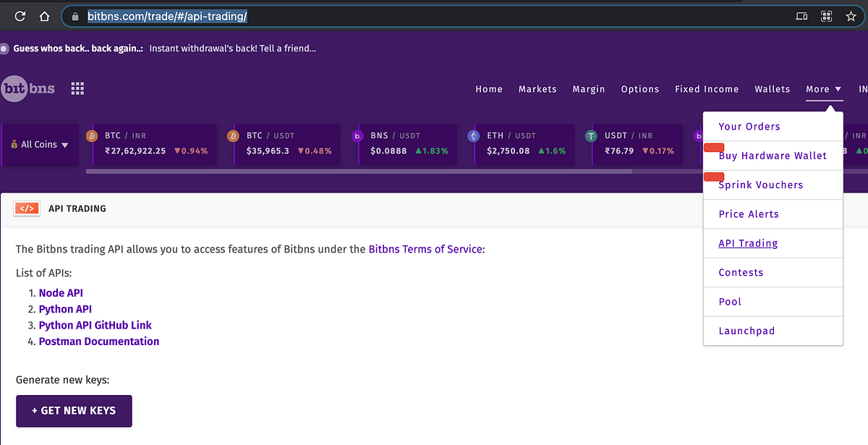Open the Bitbns logo home link

(28, 89)
